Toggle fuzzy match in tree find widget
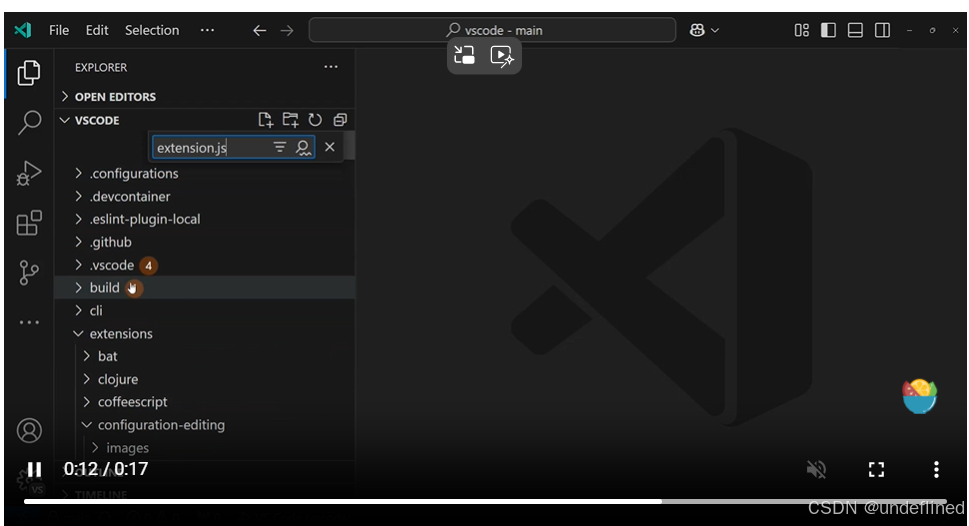Screen dimensions: 969x526 coord(303,147)
